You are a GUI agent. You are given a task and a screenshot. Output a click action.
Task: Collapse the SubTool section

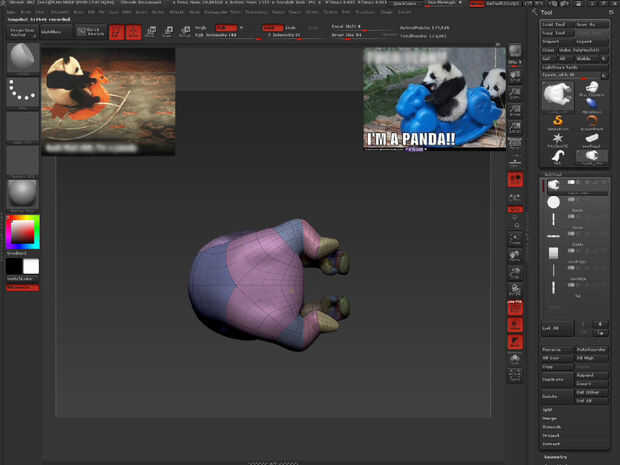point(552,173)
